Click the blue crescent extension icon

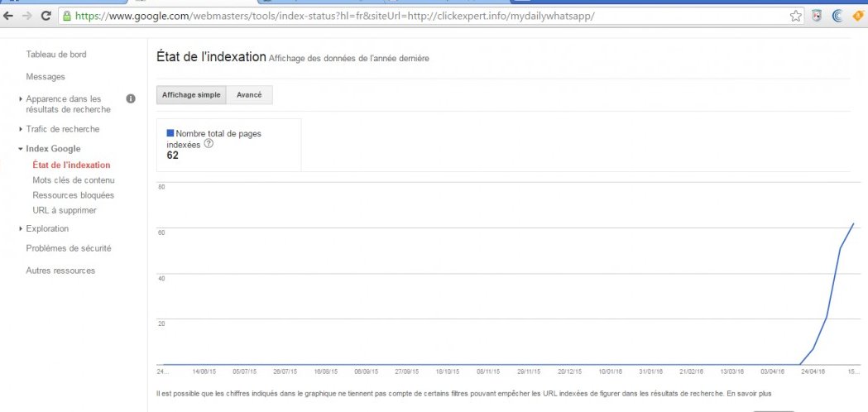point(837,16)
